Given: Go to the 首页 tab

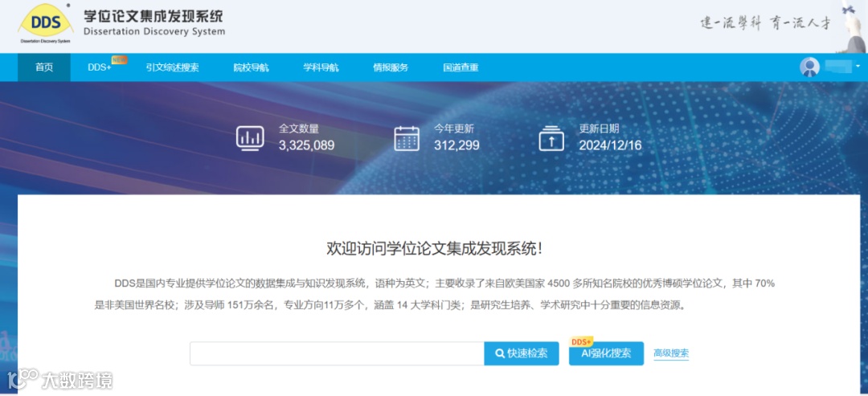Looking at the screenshot, I should pyautogui.click(x=44, y=67).
